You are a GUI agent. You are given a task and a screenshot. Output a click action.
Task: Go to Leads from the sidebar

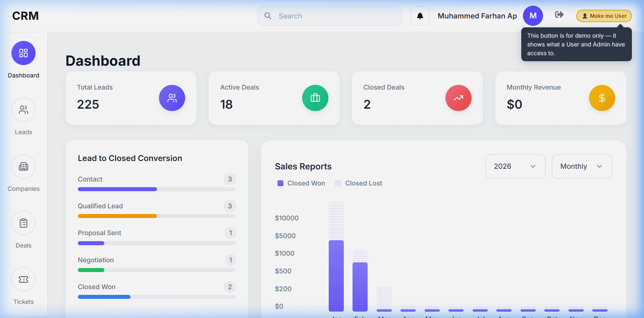tap(23, 110)
